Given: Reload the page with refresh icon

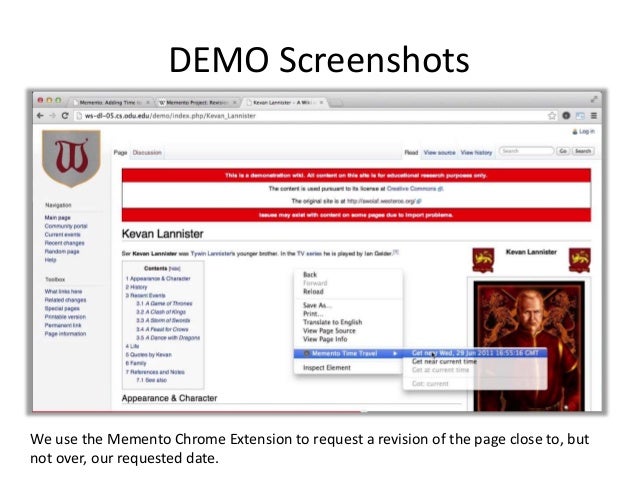Looking at the screenshot, I should pyautogui.click(x=65, y=116).
